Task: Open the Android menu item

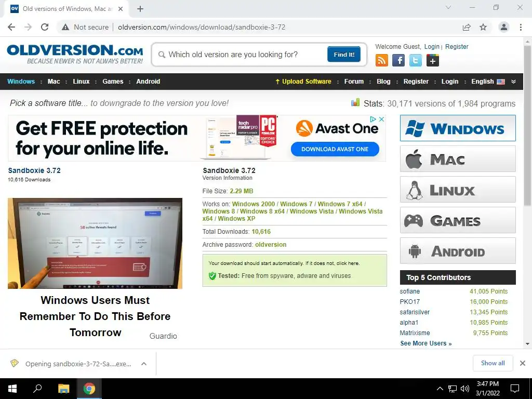Action: pyautogui.click(x=148, y=82)
